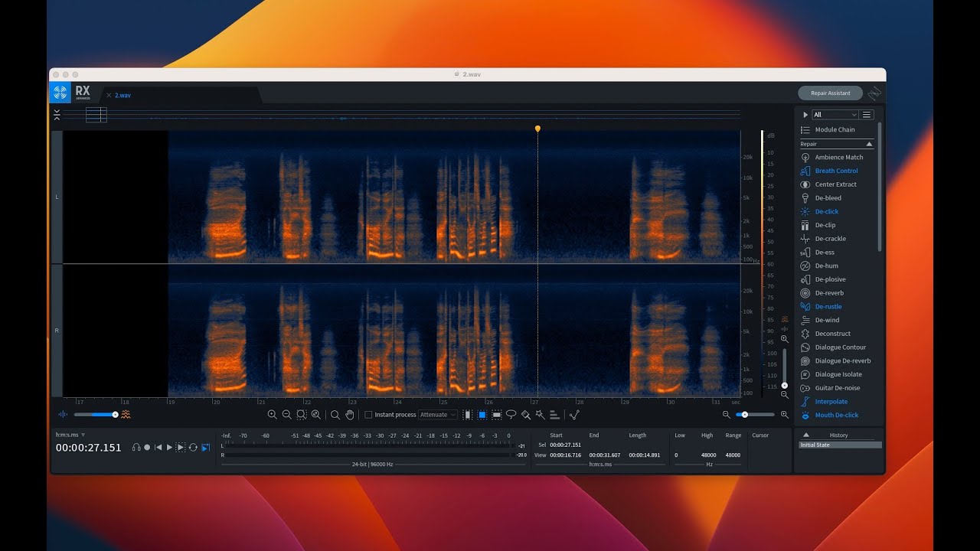Image resolution: width=980 pixels, height=551 pixels.
Task: Click the waveform view icon beside opacity slider
Action: coord(63,415)
